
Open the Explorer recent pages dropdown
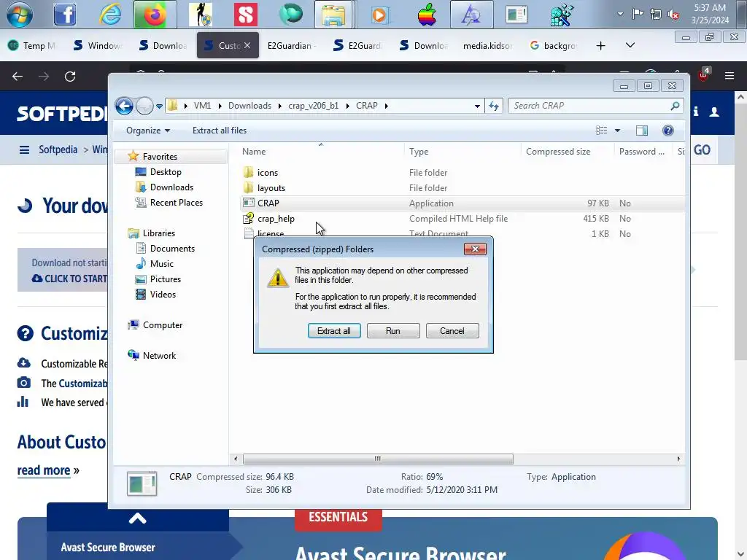pyautogui.click(x=159, y=106)
